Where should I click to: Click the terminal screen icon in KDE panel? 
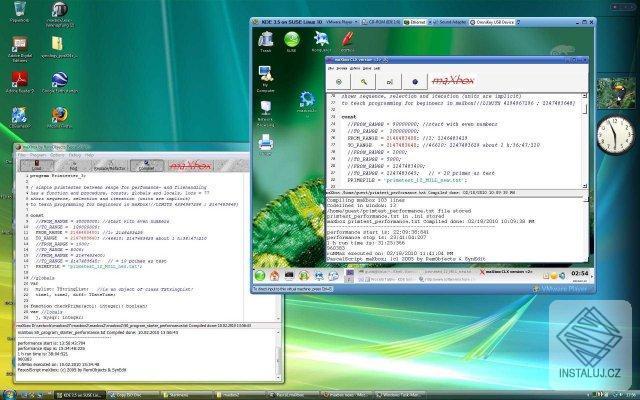[289, 276]
